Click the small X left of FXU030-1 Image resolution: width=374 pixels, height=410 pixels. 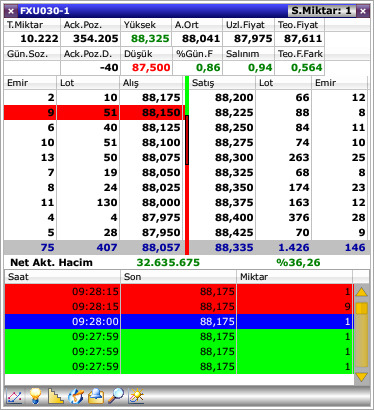(x=11, y=11)
